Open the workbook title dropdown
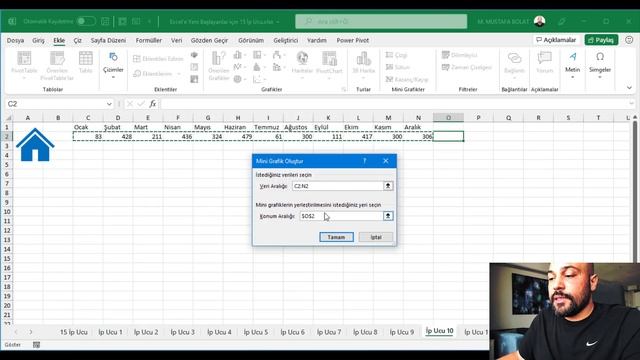The height and width of the screenshot is (360, 640). click(278, 22)
